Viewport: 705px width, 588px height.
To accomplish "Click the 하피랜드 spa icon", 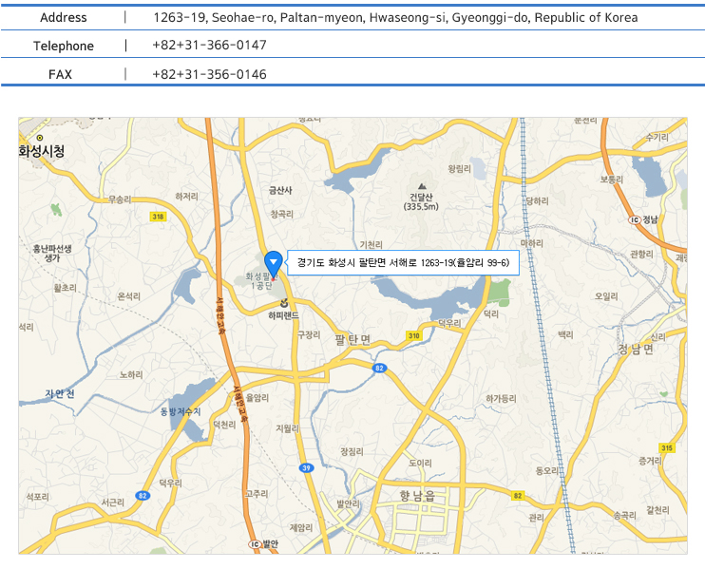I will tap(284, 303).
